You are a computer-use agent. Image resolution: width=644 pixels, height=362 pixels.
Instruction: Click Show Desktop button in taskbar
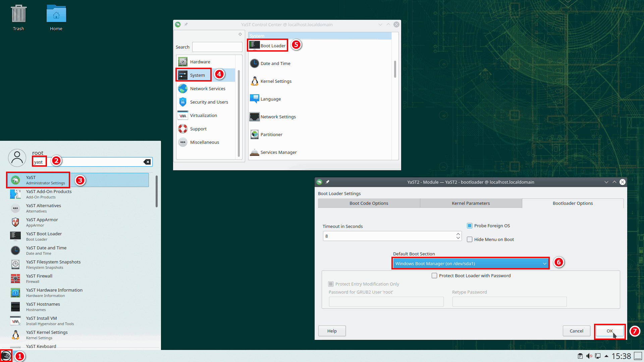point(638,356)
